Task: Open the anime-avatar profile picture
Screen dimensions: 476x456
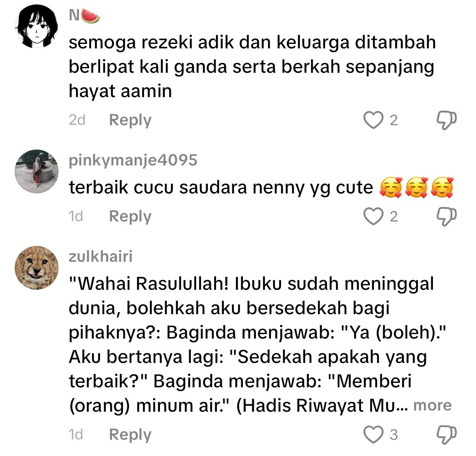Action: 37,26
